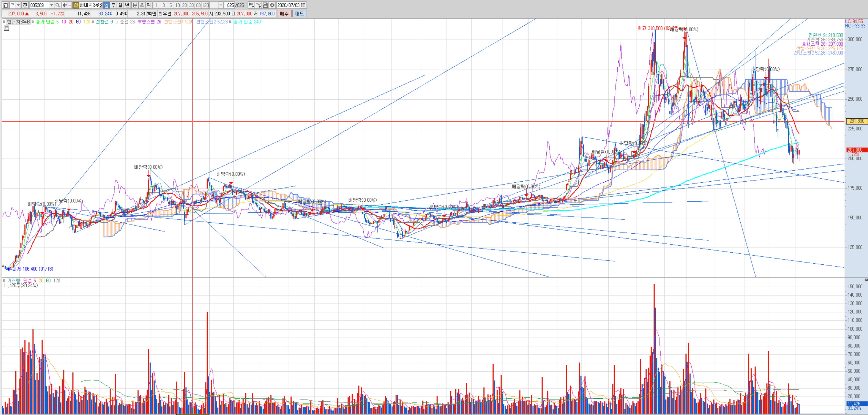Viewport: 868px width, 415px height.
Task: Open stock search with the magnifier icon
Action: click(x=58, y=5)
